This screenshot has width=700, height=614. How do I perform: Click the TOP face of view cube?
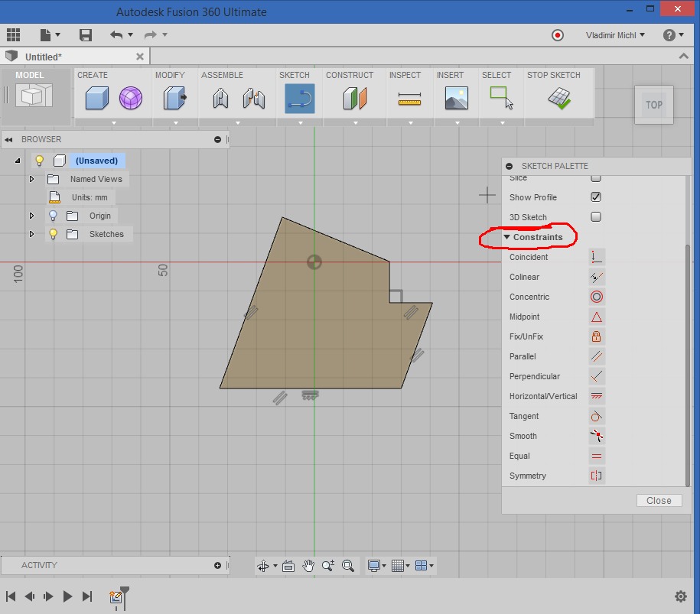(x=653, y=105)
